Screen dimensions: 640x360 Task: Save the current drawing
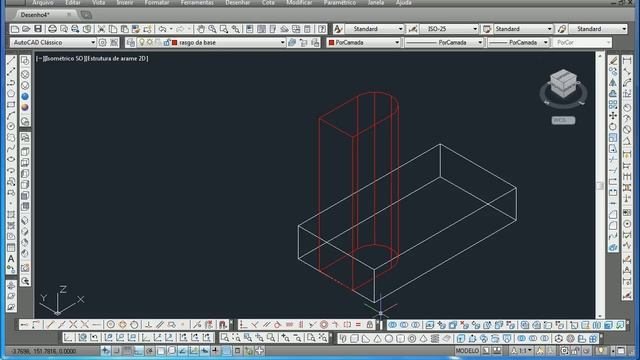[38, 29]
